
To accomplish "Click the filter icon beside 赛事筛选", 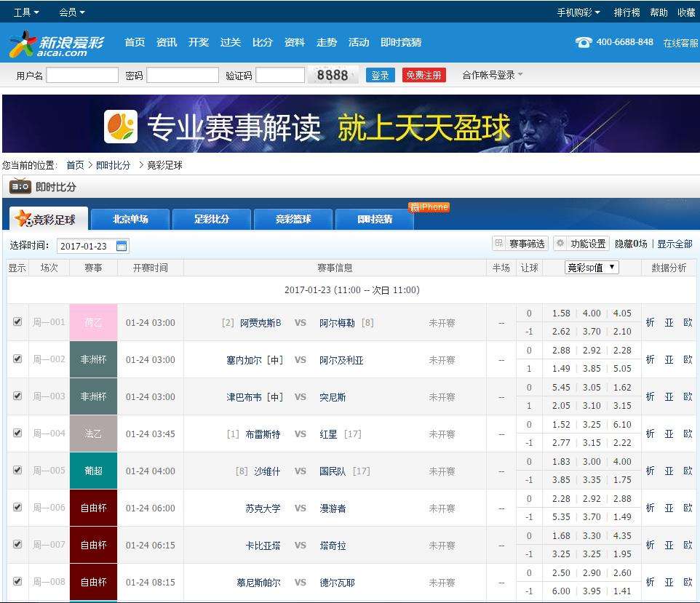I will tap(500, 242).
